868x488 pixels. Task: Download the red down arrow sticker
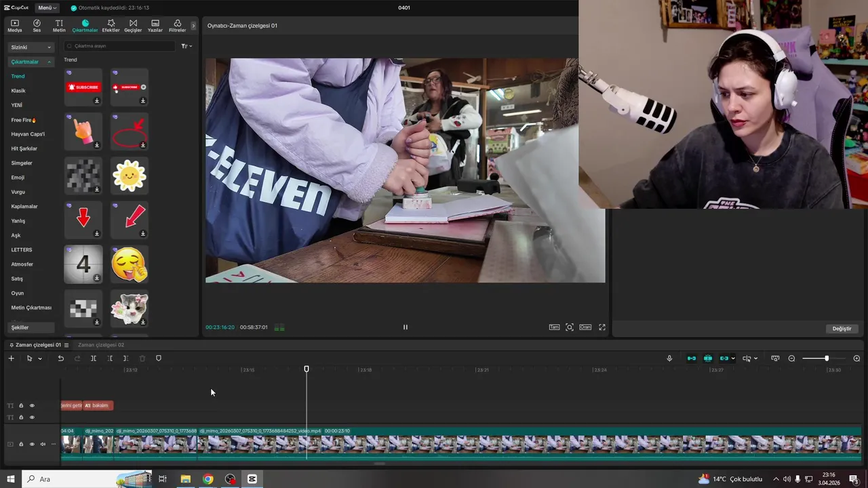[97, 234]
